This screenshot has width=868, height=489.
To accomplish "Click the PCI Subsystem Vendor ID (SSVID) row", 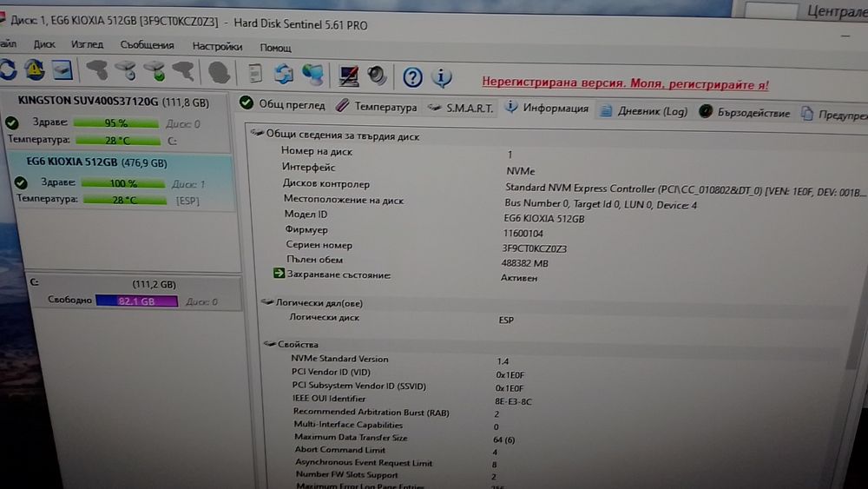I will click(x=559, y=387).
